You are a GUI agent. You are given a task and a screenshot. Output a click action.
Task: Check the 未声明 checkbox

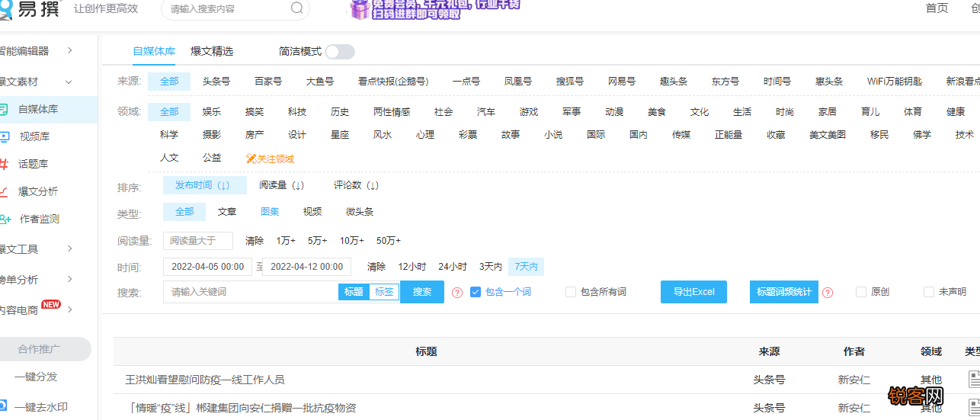click(x=929, y=292)
